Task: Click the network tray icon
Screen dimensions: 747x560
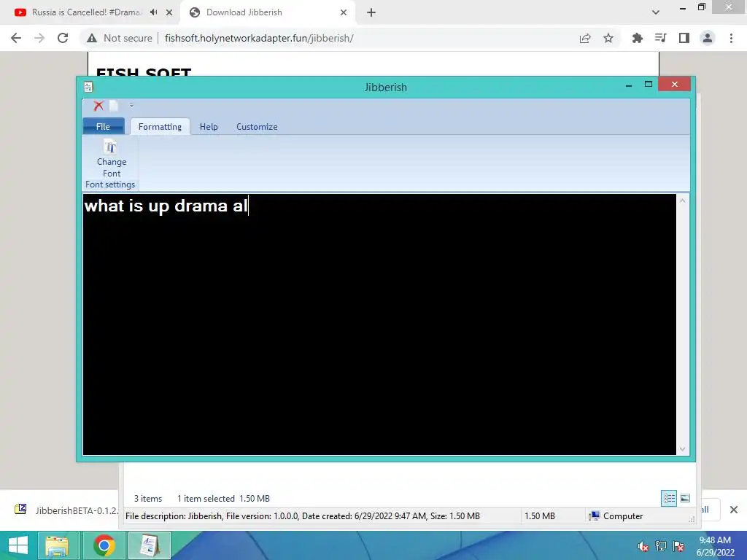Action: (x=661, y=546)
